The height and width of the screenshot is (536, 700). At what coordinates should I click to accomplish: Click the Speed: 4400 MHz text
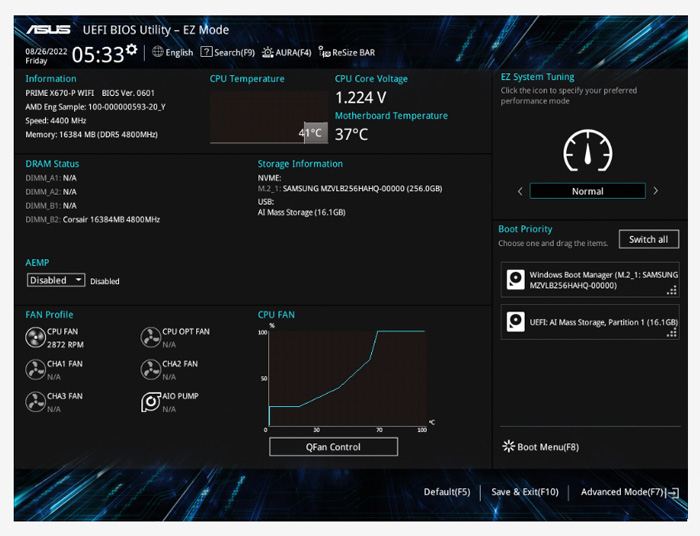(56, 120)
